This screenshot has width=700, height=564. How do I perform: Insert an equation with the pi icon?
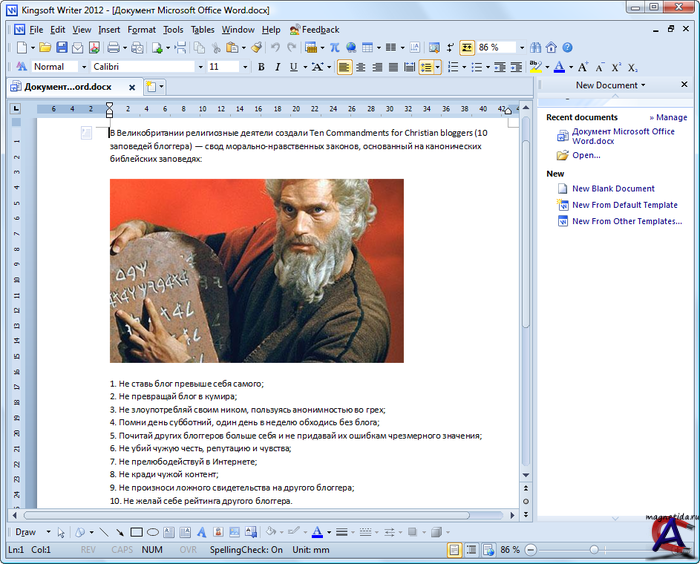(x=334, y=47)
